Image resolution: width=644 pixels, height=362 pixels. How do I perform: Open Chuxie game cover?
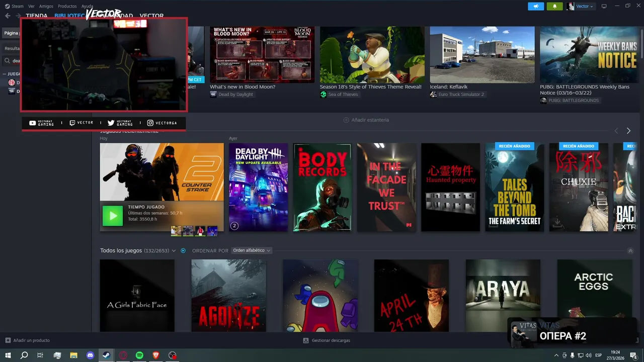[x=579, y=187]
